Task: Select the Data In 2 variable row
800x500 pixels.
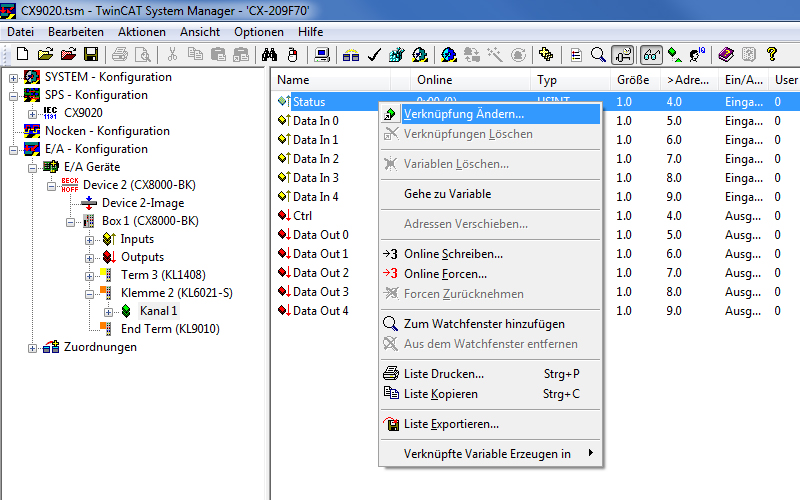Action: tap(315, 159)
